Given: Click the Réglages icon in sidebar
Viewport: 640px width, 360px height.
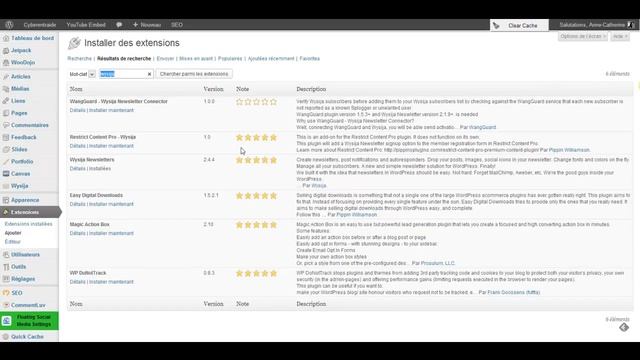Looking at the screenshot, I should tap(6, 279).
